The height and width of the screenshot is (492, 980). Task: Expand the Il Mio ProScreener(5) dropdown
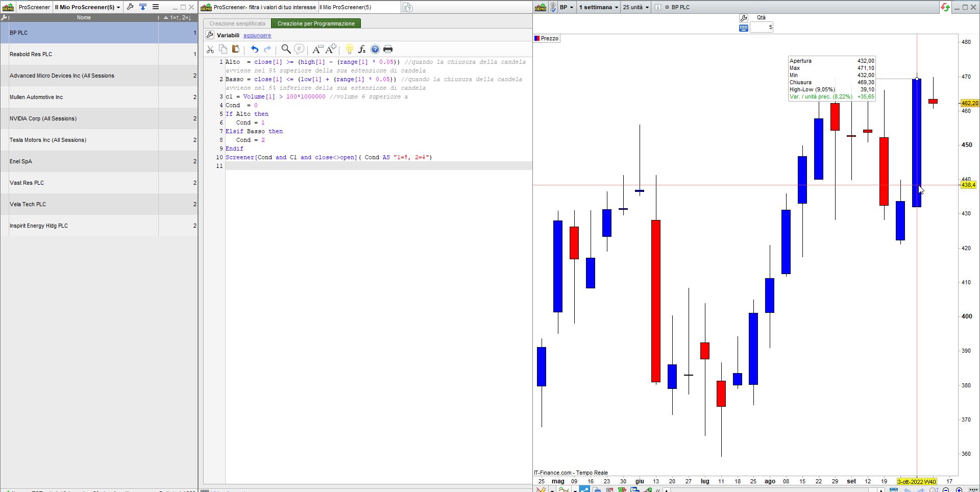pyautogui.click(x=87, y=7)
